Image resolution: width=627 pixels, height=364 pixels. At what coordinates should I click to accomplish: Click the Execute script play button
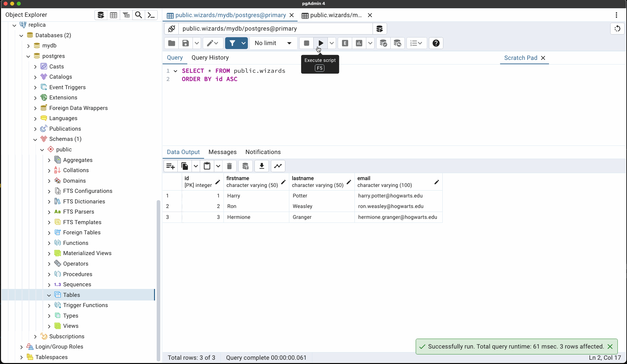pos(321,43)
